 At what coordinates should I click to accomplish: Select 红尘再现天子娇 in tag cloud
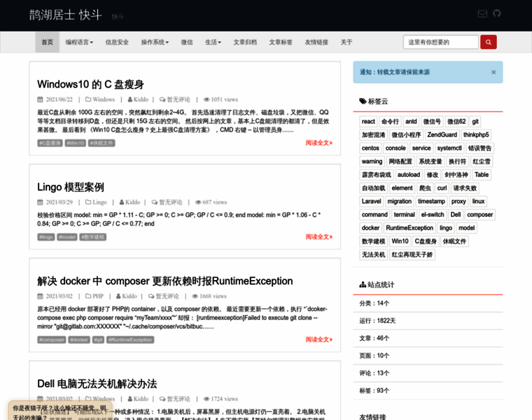(412, 254)
